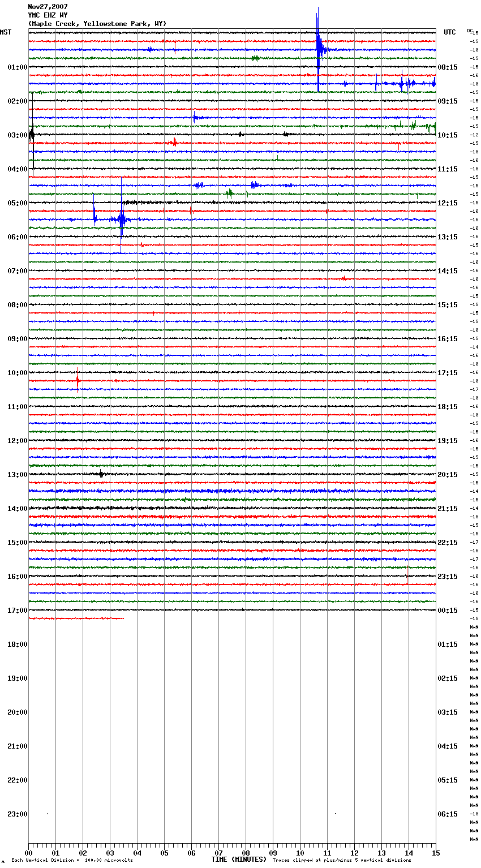Select the 06:00 MST time label
481x868 pixels.
(x=18, y=237)
